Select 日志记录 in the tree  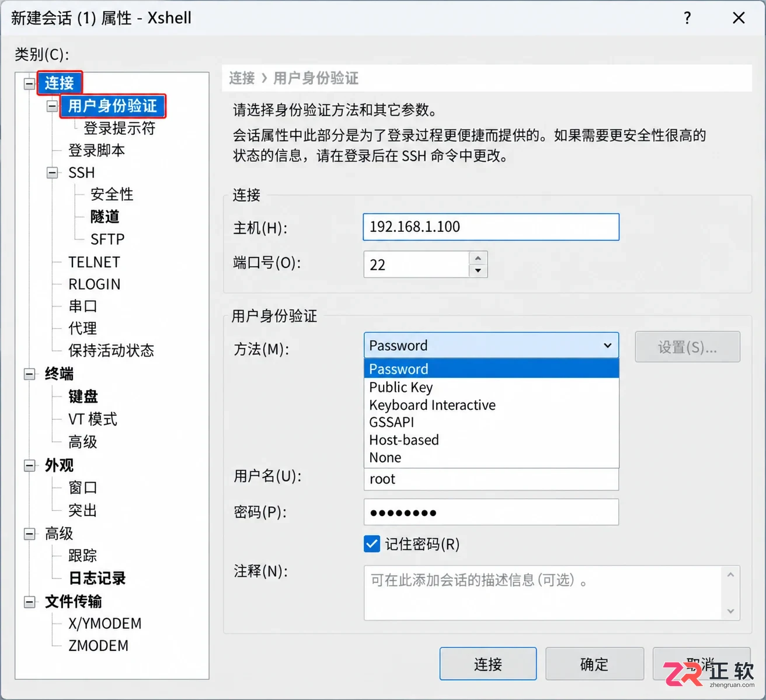(97, 579)
